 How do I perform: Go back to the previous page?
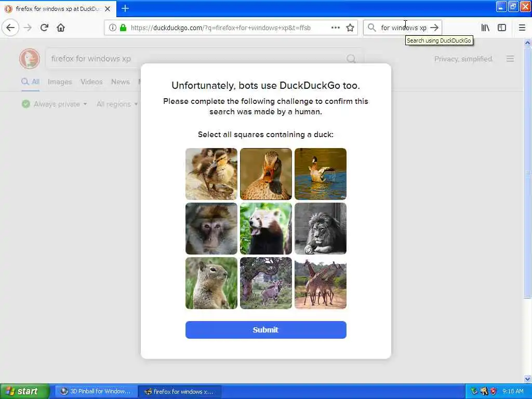click(10, 28)
